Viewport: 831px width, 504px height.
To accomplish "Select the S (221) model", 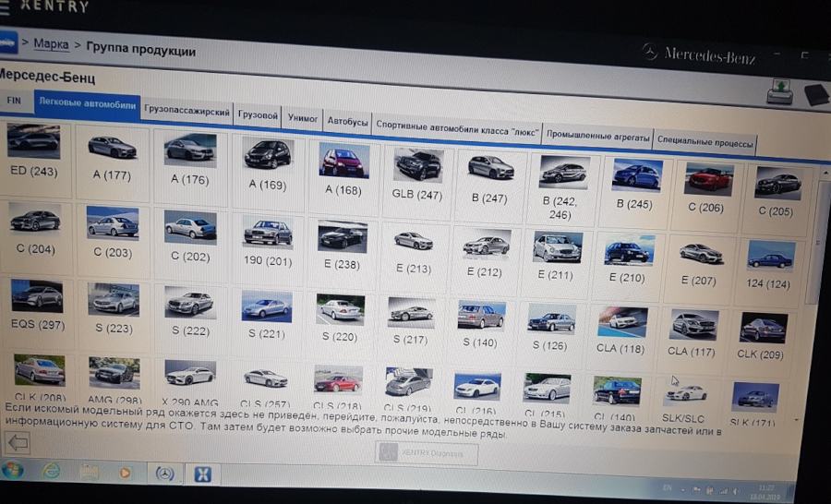I will click(x=266, y=315).
